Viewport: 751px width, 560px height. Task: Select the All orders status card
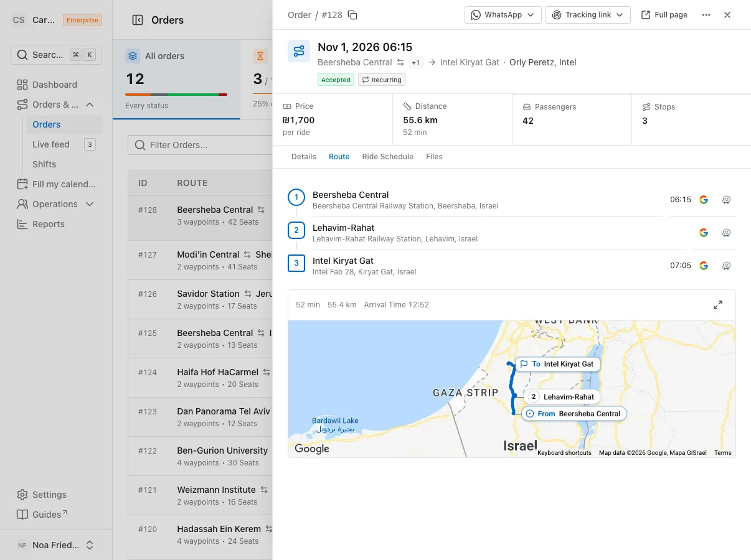pyautogui.click(x=176, y=80)
